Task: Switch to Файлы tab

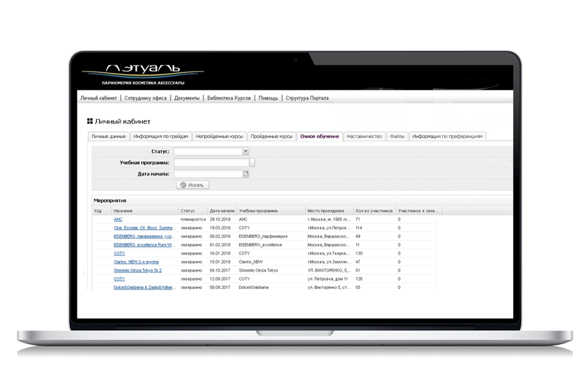Action: click(397, 136)
